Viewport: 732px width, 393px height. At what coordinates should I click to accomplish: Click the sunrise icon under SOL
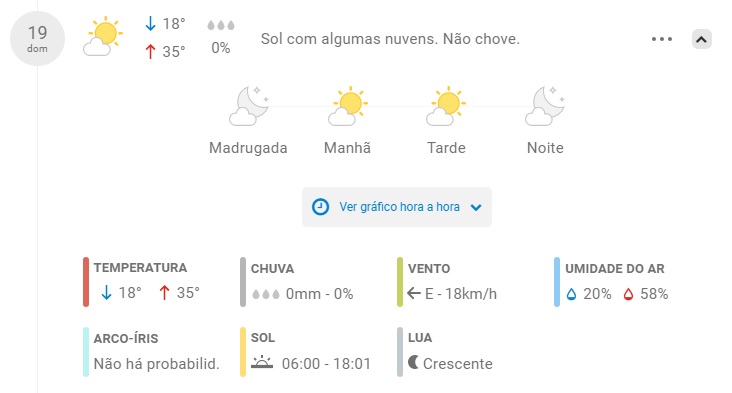262,363
